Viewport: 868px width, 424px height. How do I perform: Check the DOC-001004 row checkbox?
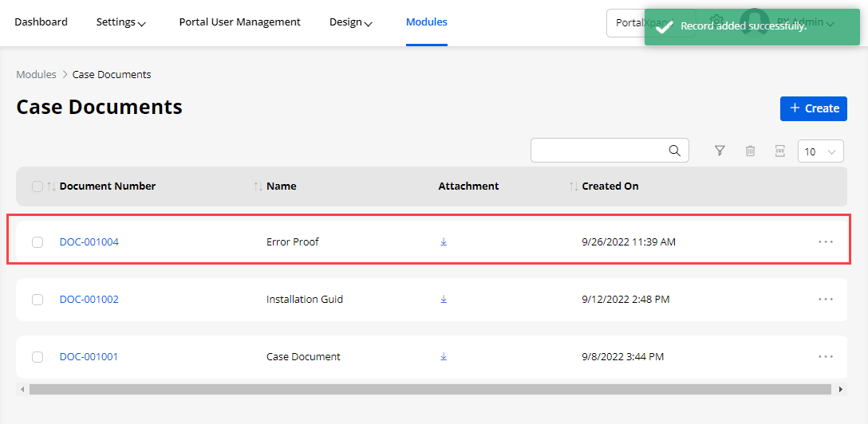[x=37, y=242]
